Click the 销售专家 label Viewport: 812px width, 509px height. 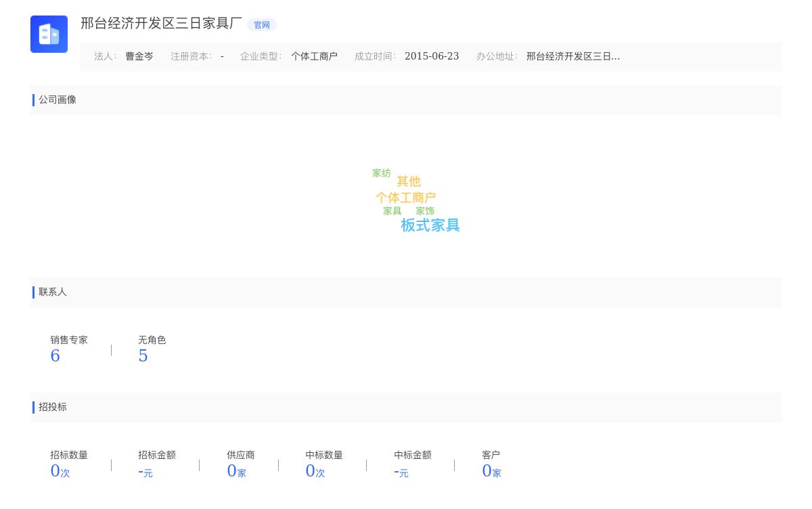[x=69, y=340]
